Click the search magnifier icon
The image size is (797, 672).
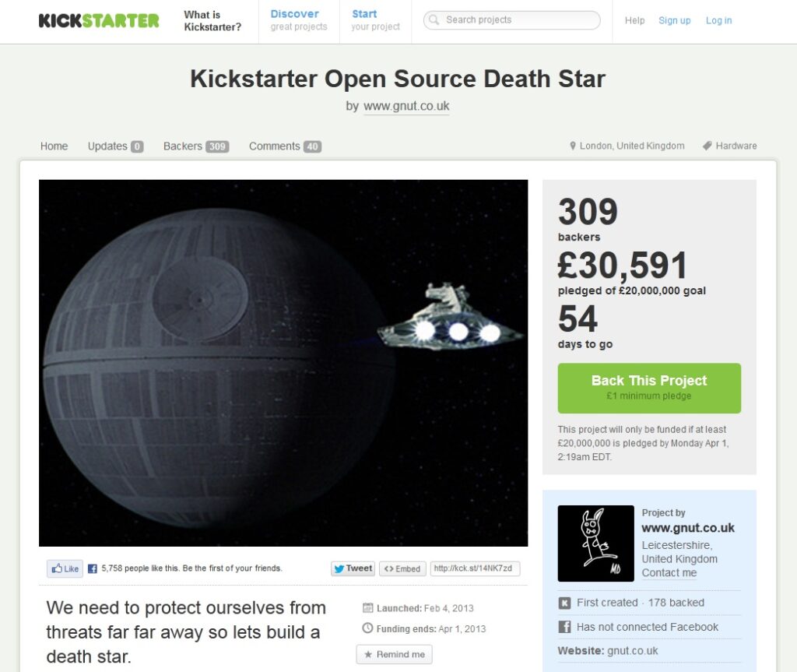pos(434,19)
